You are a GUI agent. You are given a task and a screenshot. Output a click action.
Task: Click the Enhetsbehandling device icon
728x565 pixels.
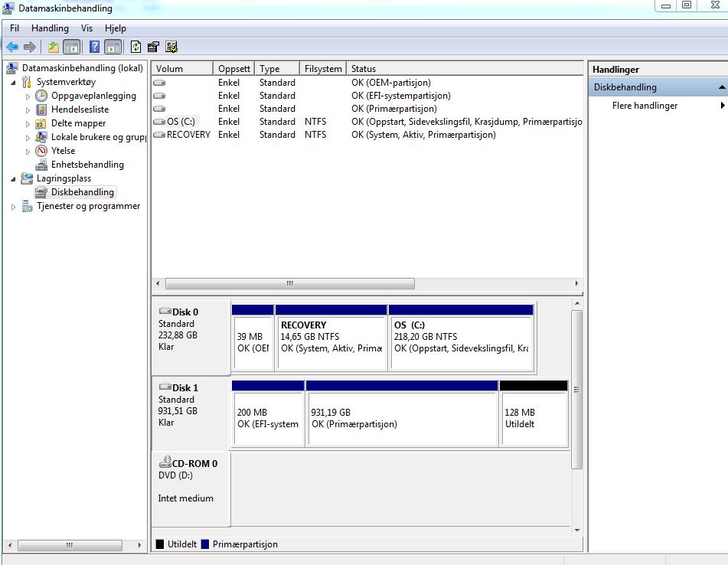click(x=41, y=165)
